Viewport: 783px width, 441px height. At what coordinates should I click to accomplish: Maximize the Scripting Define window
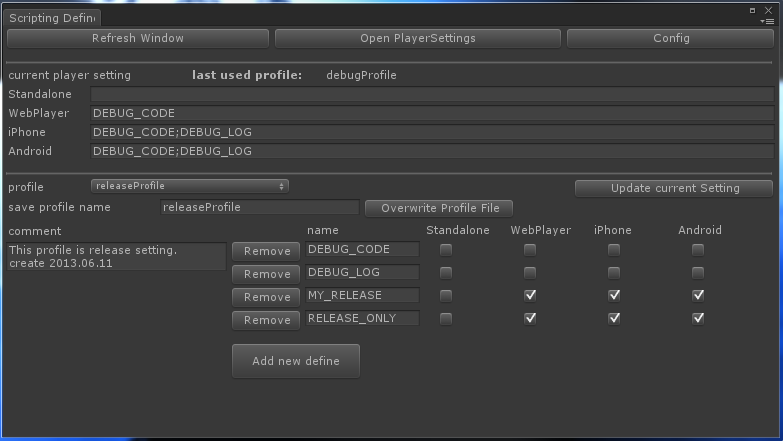click(x=753, y=10)
